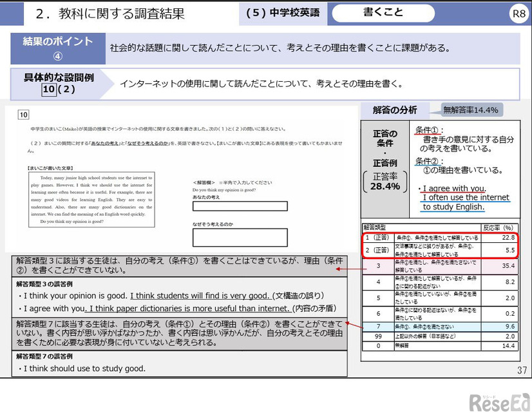Click the sample answer 'I agree with you.'
Image resolution: width=532 pixels, height=413 pixels.
pyautogui.click(x=454, y=188)
